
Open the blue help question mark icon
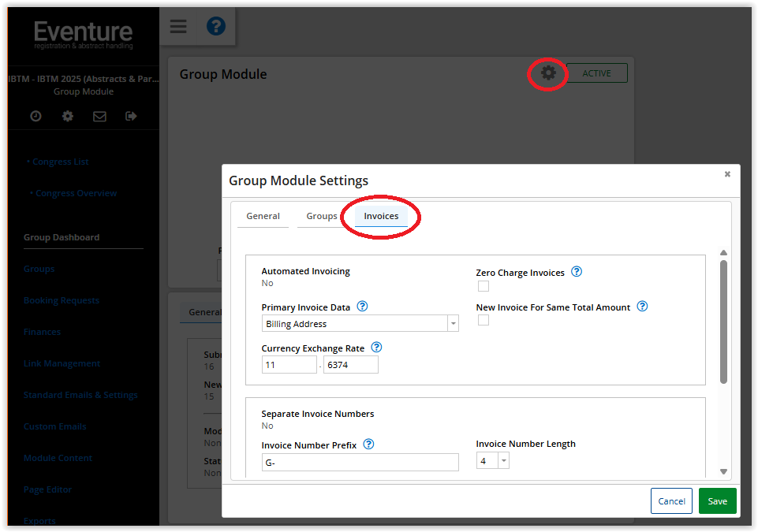215,26
